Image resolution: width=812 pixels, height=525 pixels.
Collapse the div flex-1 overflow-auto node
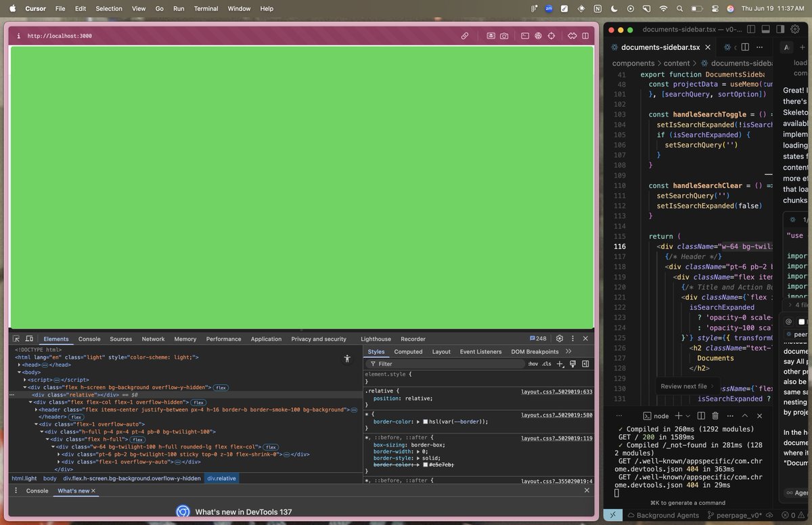click(x=36, y=424)
